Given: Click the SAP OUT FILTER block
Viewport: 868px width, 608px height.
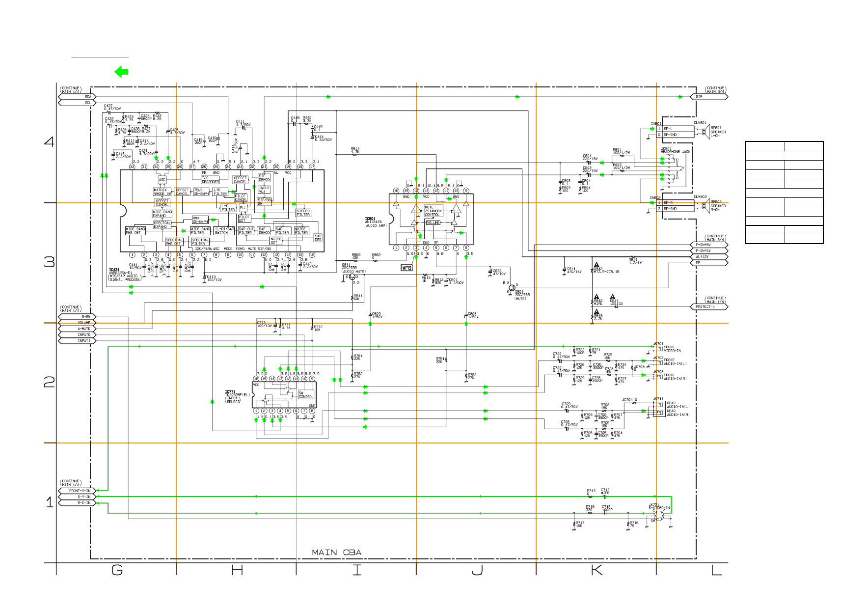Looking at the screenshot, I should point(246,231).
